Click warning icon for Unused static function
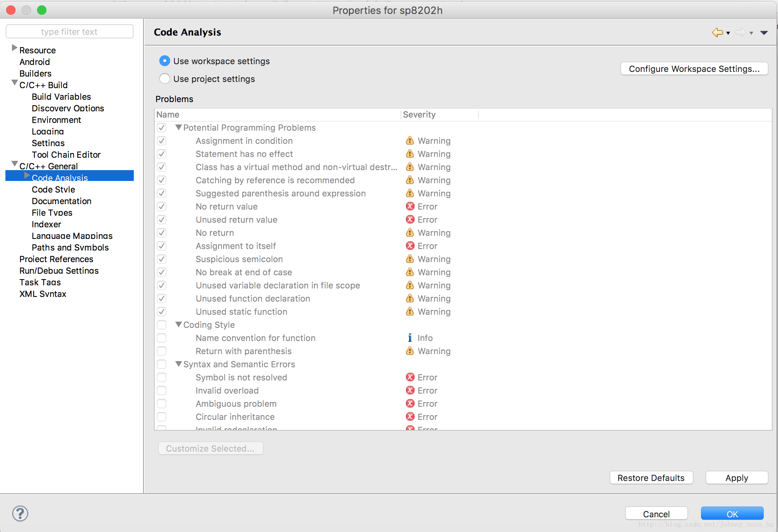The width and height of the screenshot is (778, 532). tap(410, 312)
